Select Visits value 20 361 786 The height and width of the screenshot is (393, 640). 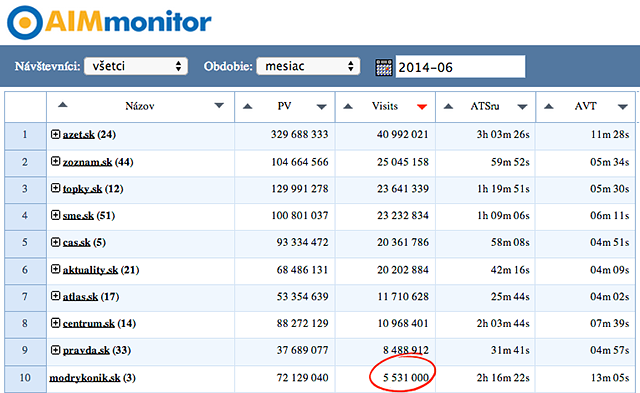pyautogui.click(x=403, y=243)
